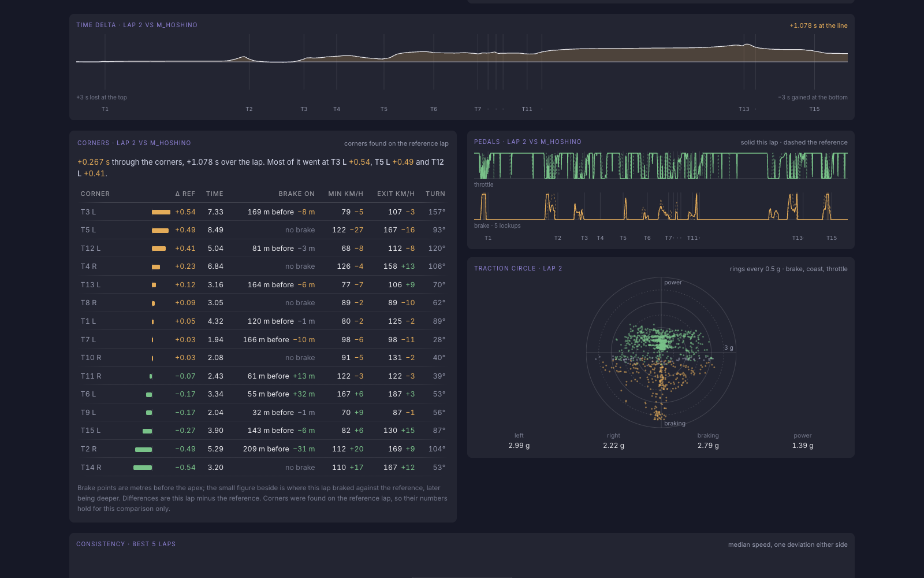Select the T9 L corner row name
Screen dimensions: 924x578
click(x=88, y=413)
